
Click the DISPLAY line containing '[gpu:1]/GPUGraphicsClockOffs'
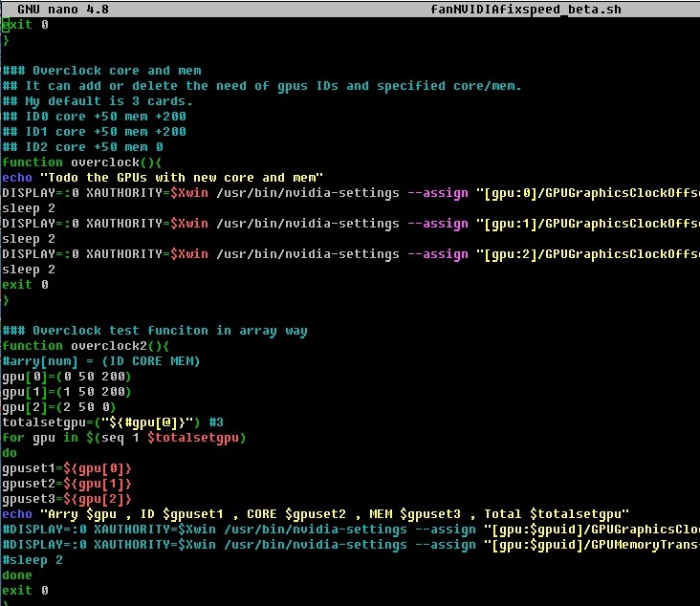point(351,224)
